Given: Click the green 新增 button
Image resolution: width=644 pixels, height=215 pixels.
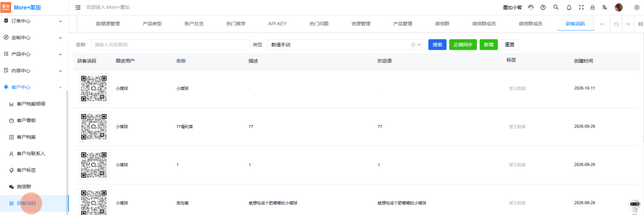Looking at the screenshot, I should point(489,45).
